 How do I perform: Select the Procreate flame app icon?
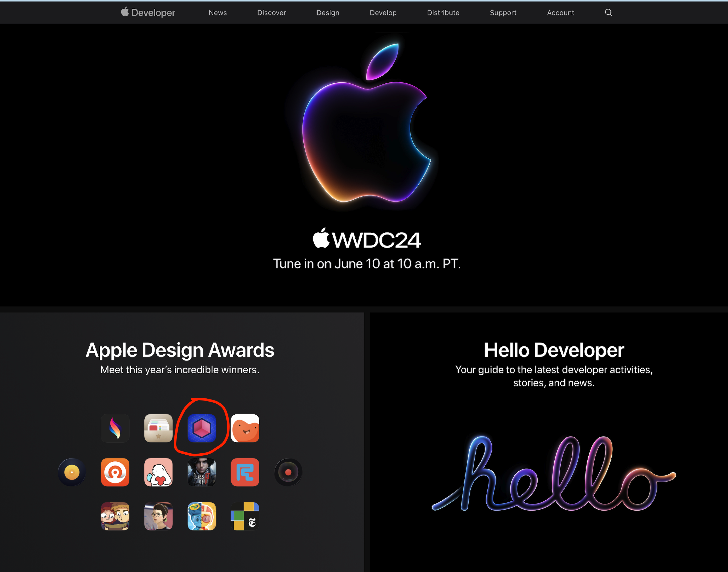point(115,428)
